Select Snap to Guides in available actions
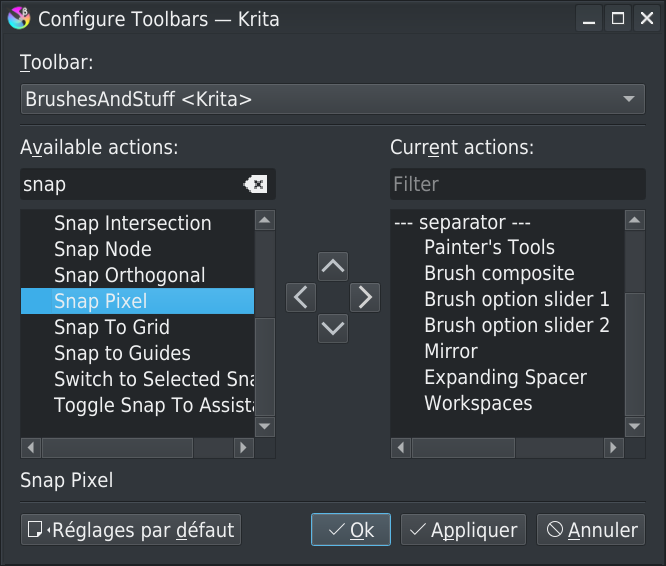The height and width of the screenshot is (566, 666). tap(122, 353)
